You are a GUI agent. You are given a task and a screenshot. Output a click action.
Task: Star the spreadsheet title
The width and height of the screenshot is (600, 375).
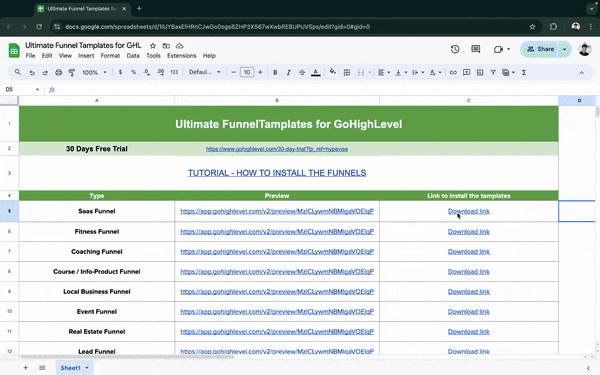tap(153, 46)
